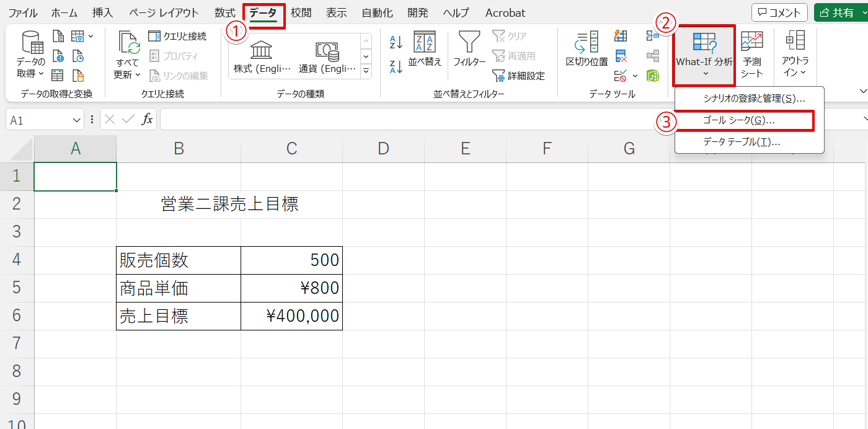
Task: Switch to the 挿入 (Insert) tab
Action: point(102,12)
